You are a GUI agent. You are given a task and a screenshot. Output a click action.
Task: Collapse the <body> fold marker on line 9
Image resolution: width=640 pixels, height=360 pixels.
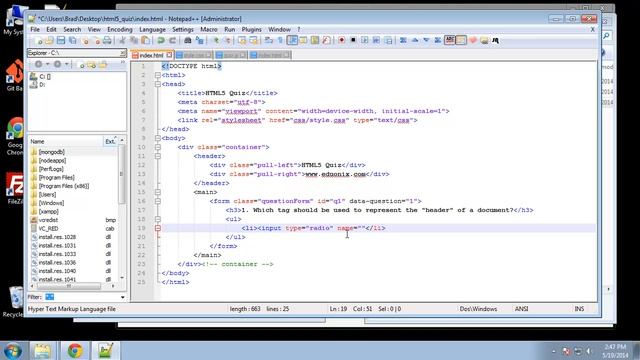158,138
